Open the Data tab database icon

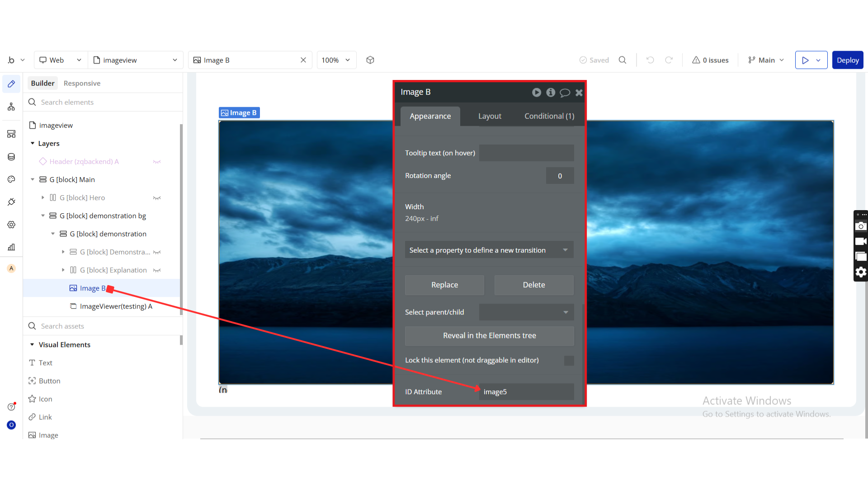pos(11,157)
